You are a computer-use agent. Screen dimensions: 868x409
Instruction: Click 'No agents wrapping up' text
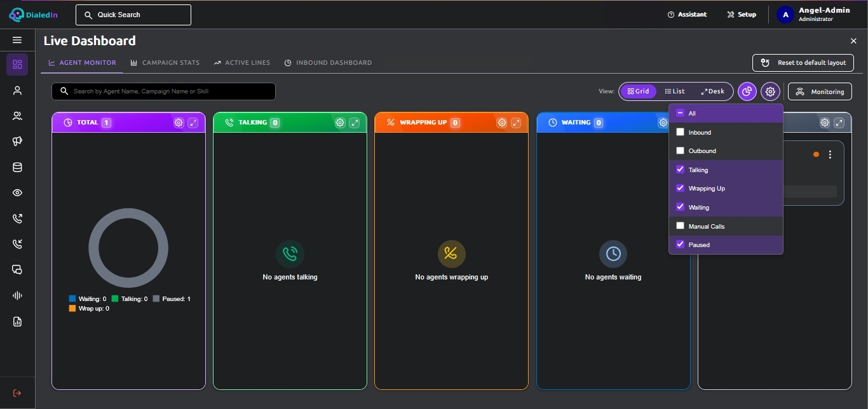(452, 277)
